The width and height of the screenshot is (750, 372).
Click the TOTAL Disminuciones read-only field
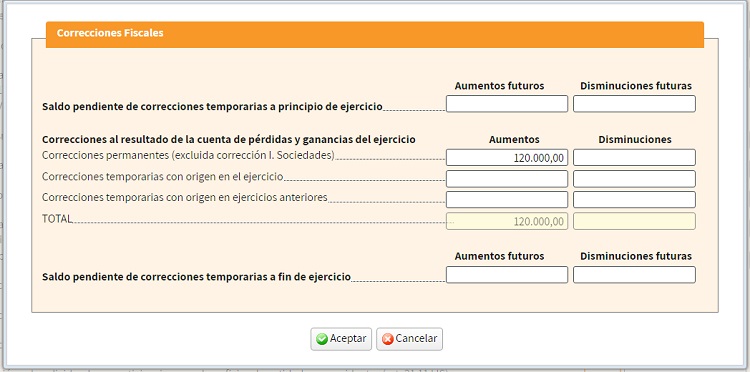tap(634, 221)
